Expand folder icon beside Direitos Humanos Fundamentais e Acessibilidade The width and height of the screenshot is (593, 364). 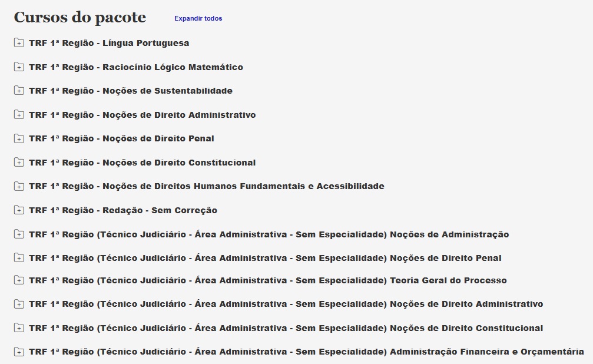pos(19,186)
